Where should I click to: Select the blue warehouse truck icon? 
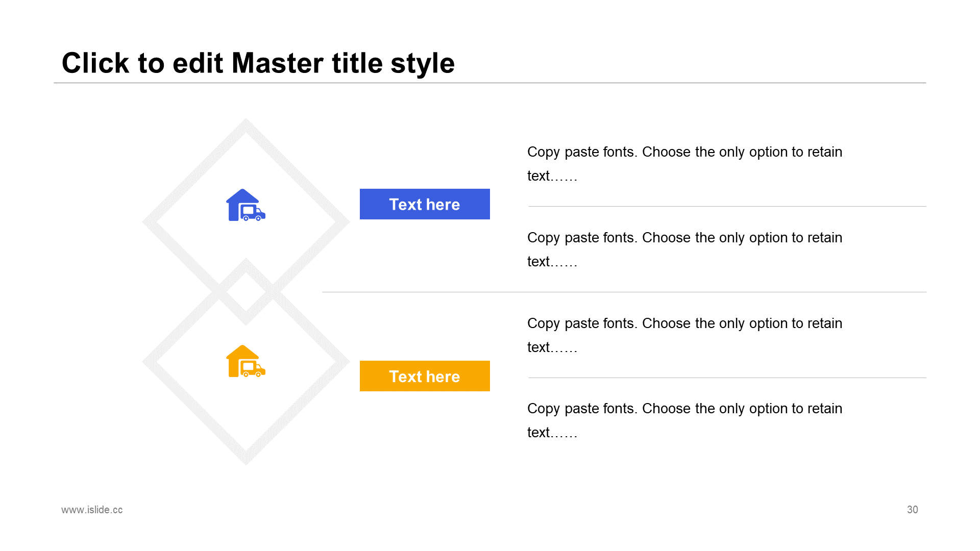(246, 205)
